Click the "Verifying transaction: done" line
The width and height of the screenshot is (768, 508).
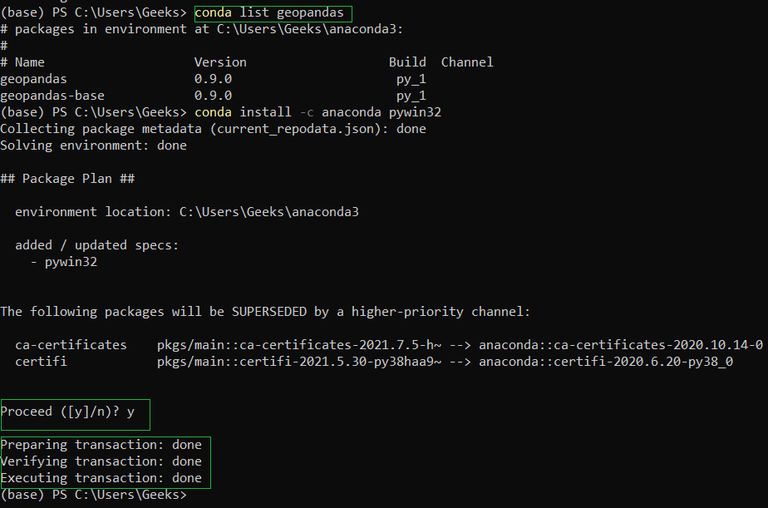pos(101,462)
